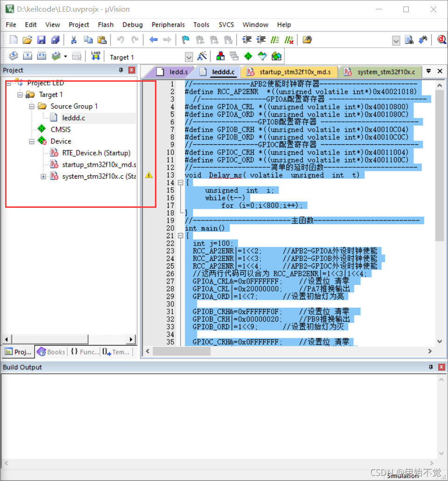Redo the last edit
The image size is (448, 481).
134,40
